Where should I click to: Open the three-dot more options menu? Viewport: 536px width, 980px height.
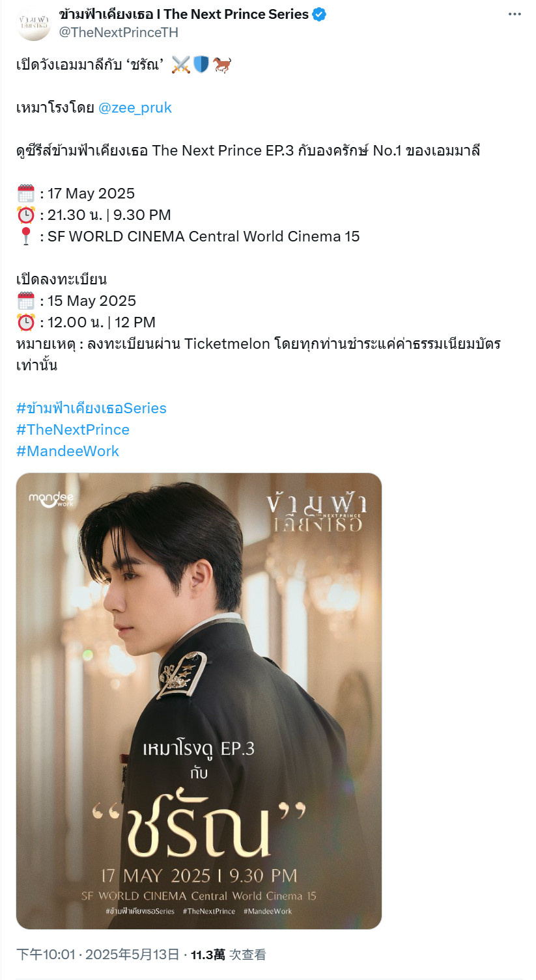tap(515, 14)
